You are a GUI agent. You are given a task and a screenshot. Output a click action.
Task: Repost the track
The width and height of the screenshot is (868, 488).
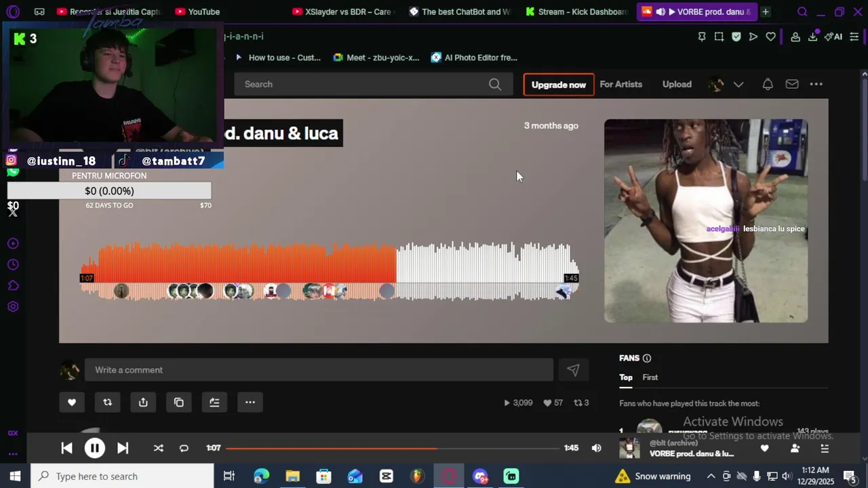tap(107, 403)
